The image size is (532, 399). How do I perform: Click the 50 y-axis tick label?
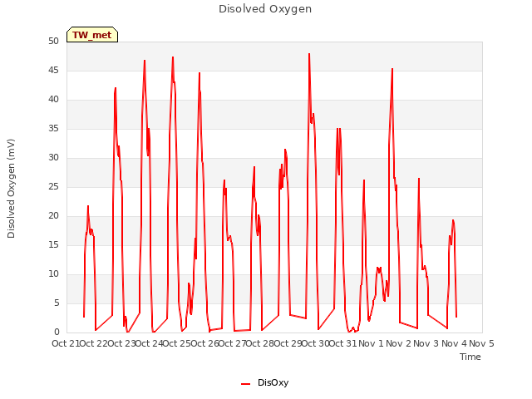pyautogui.click(x=53, y=42)
